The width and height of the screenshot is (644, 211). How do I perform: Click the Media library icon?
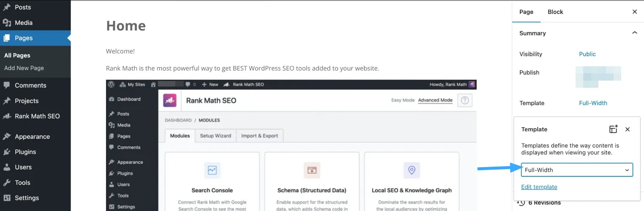coord(7,23)
